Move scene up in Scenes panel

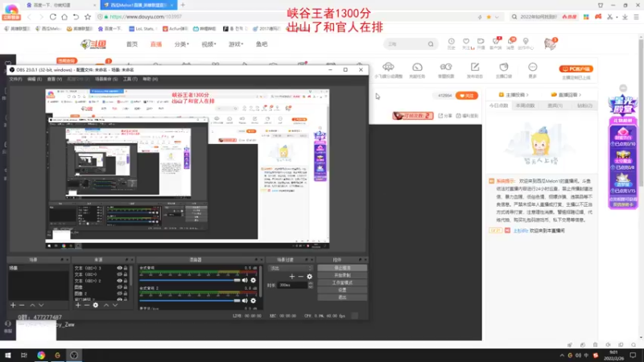[x=32, y=306]
